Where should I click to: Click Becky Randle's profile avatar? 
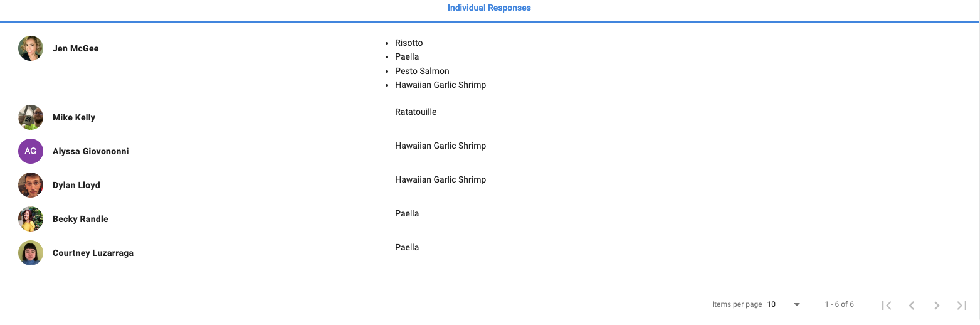pyautogui.click(x=31, y=219)
